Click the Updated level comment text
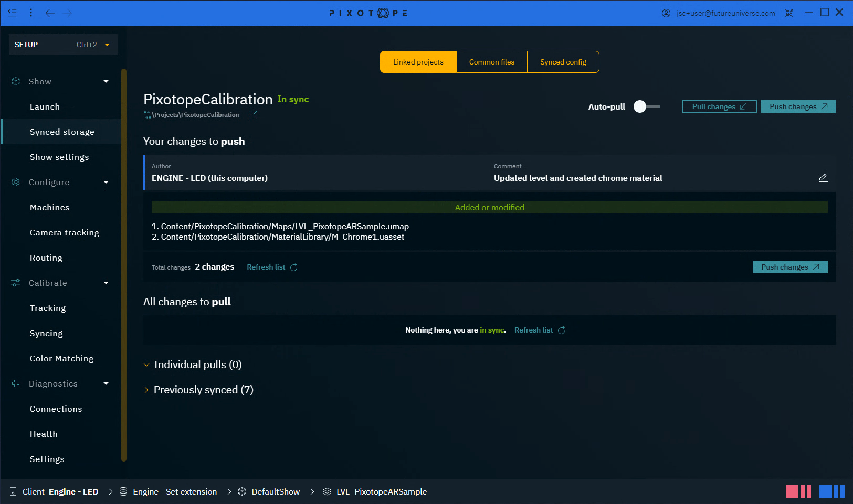Screen dimensions: 853x504 coord(578,178)
